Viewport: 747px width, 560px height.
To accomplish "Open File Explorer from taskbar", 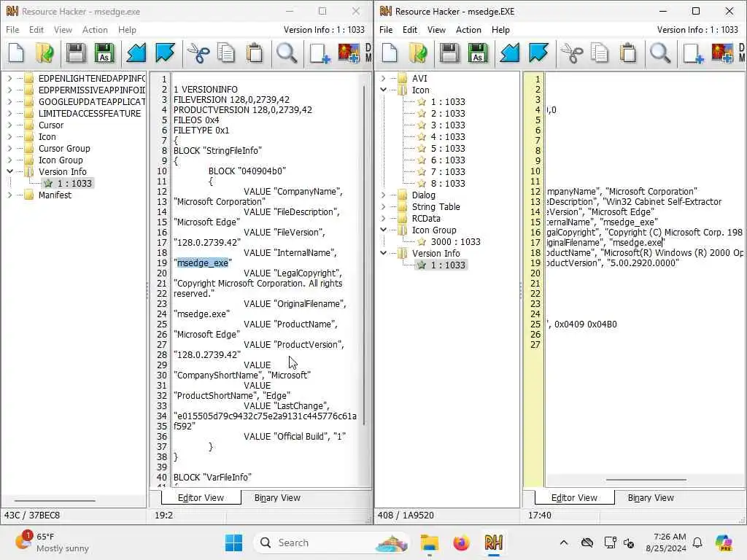I will click(x=429, y=542).
